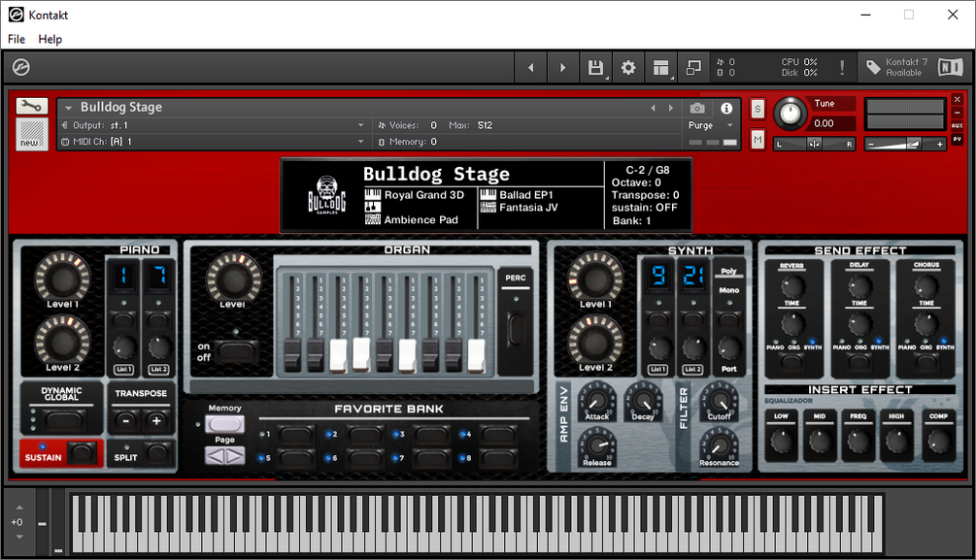Click the Kontakt logo icon in toolbar
976x560 pixels.
[21, 67]
